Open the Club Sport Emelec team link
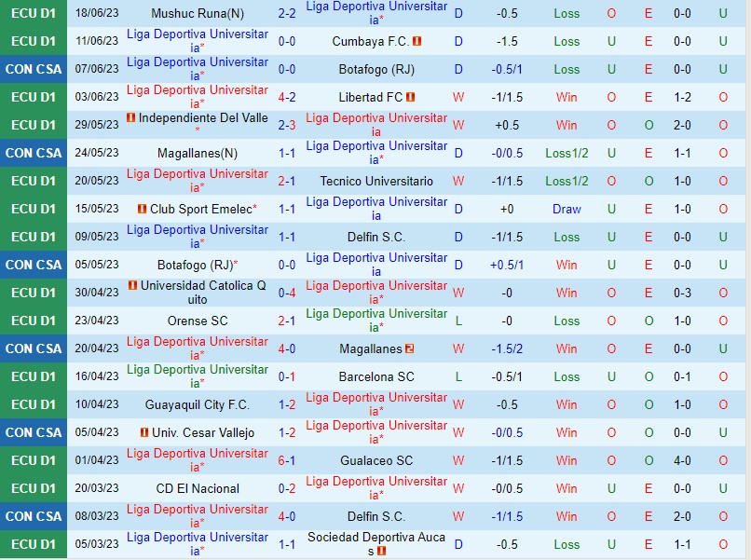The width and height of the screenshot is (751, 560). pos(201,209)
